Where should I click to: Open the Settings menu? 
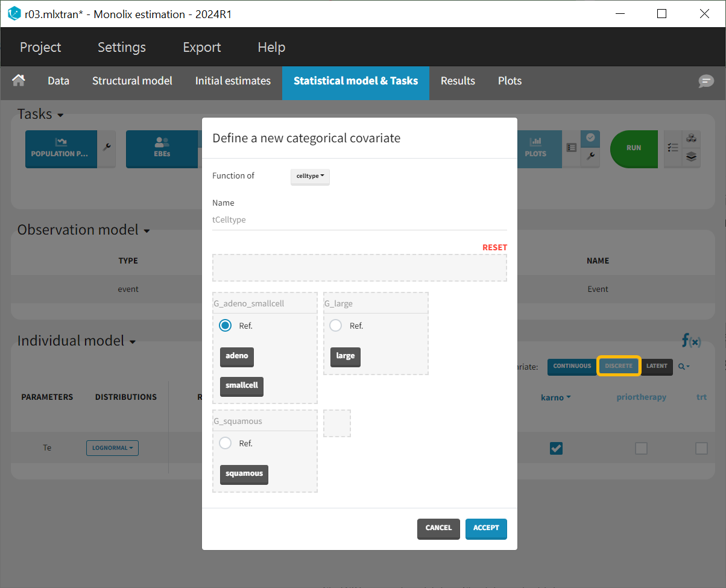pos(122,47)
